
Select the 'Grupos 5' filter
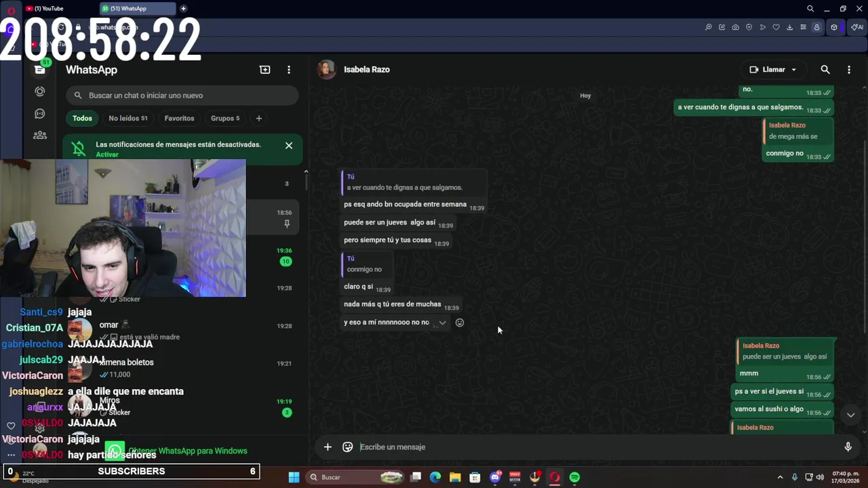(x=225, y=118)
